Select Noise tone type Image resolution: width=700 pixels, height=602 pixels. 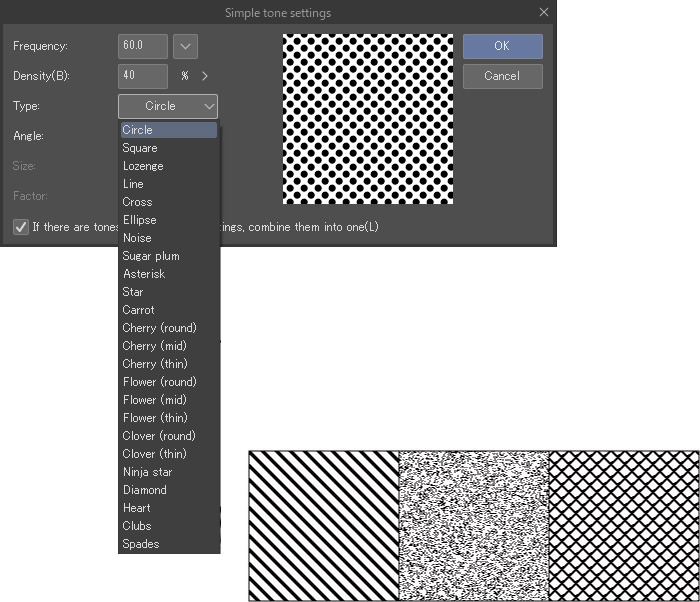tap(169, 238)
